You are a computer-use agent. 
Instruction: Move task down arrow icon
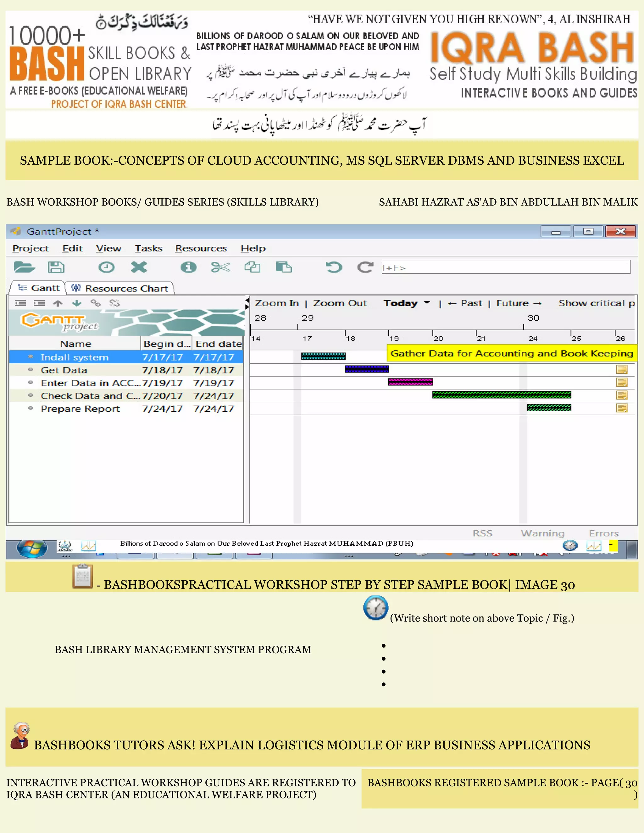click(x=77, y=303)
